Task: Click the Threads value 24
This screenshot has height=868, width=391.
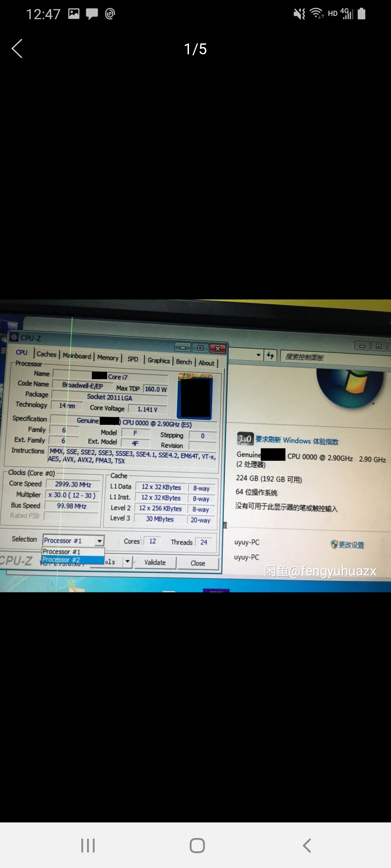Action: pos(204,542)
